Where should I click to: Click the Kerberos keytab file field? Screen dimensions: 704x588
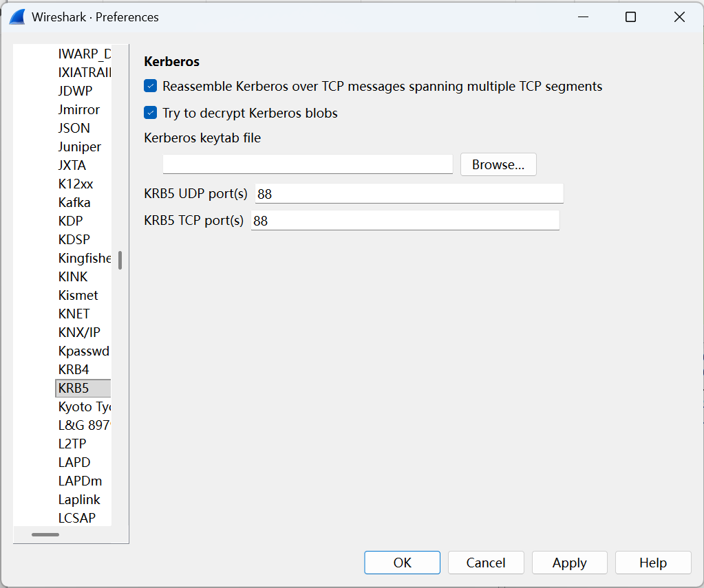coord(308,164)
